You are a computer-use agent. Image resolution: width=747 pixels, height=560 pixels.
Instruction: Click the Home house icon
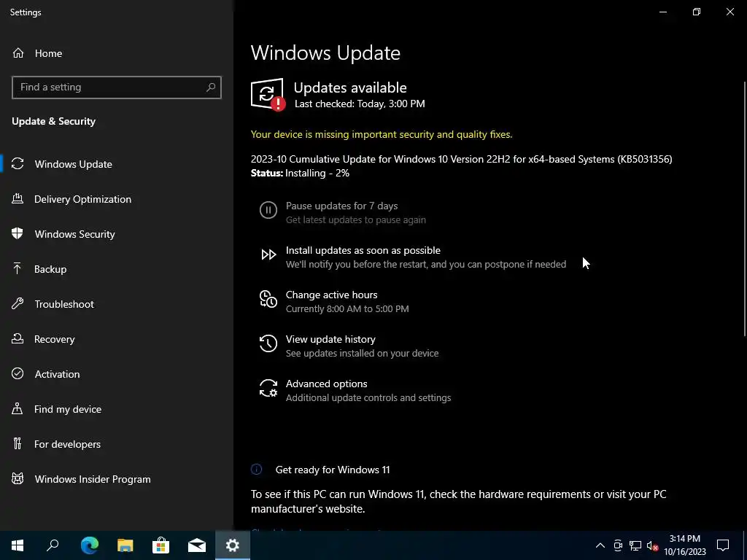18,52
